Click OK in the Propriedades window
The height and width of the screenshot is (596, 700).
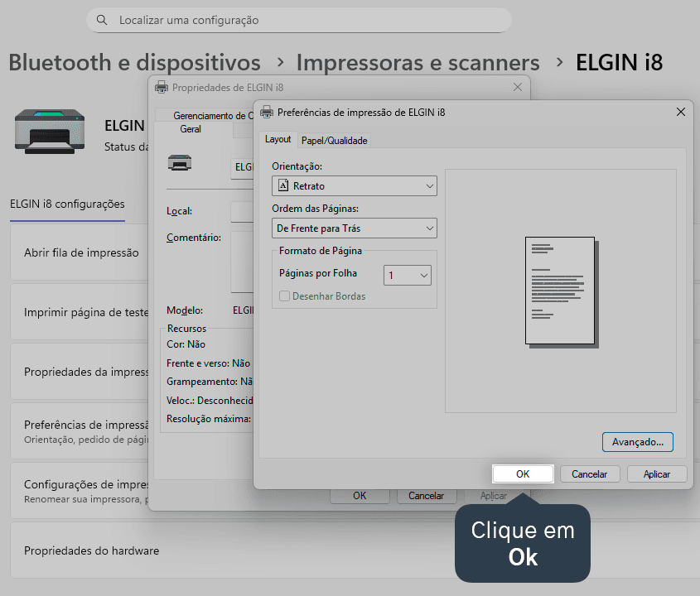point(360,496)
